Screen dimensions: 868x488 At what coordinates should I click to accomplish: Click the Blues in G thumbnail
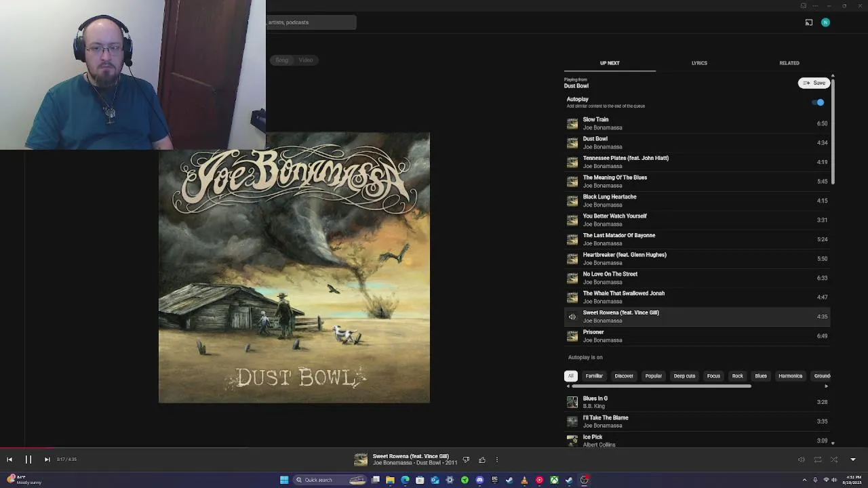(572, 402)
